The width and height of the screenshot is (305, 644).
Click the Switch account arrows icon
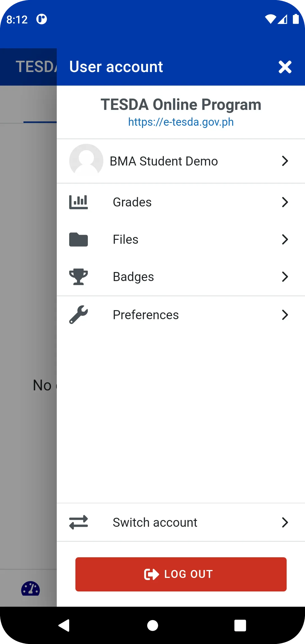[79, 523]
